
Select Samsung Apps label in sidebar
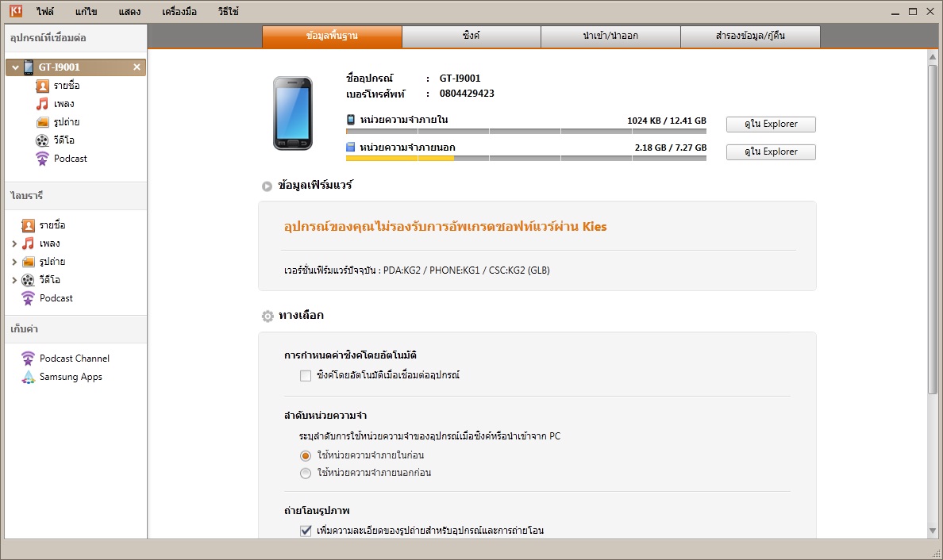[x=71, y=378]
